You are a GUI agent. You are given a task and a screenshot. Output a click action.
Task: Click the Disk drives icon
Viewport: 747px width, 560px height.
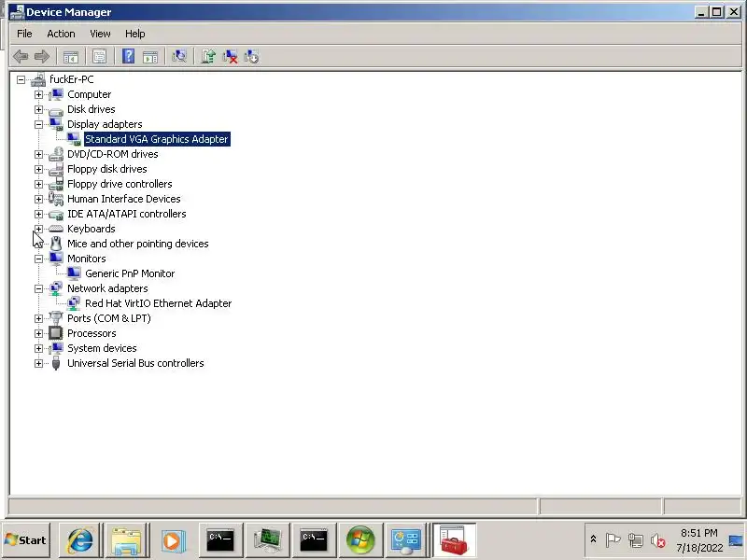coord(56,110)
